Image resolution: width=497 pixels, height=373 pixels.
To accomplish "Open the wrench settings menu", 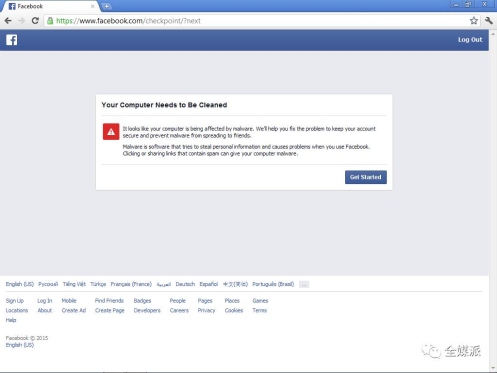I will (x=489, y=21).
